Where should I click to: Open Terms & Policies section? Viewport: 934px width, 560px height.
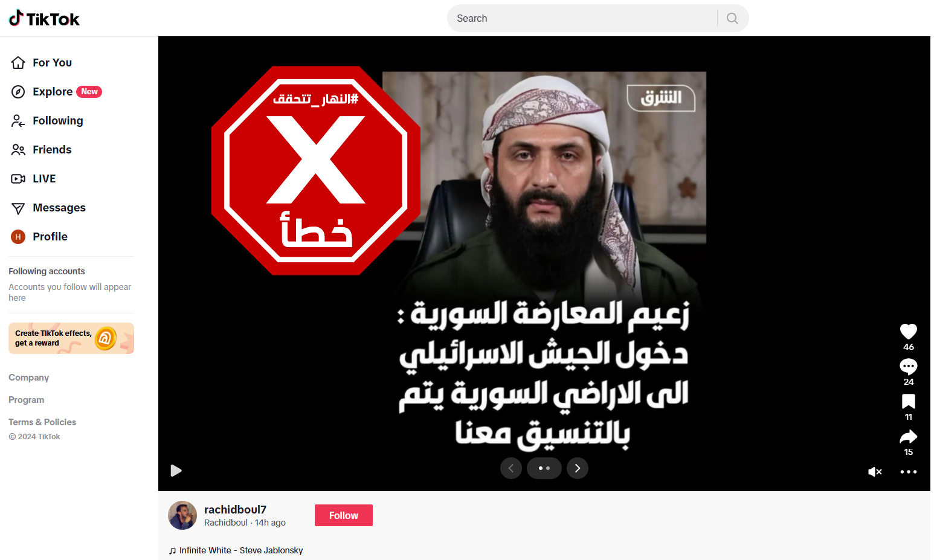point(42,422)
